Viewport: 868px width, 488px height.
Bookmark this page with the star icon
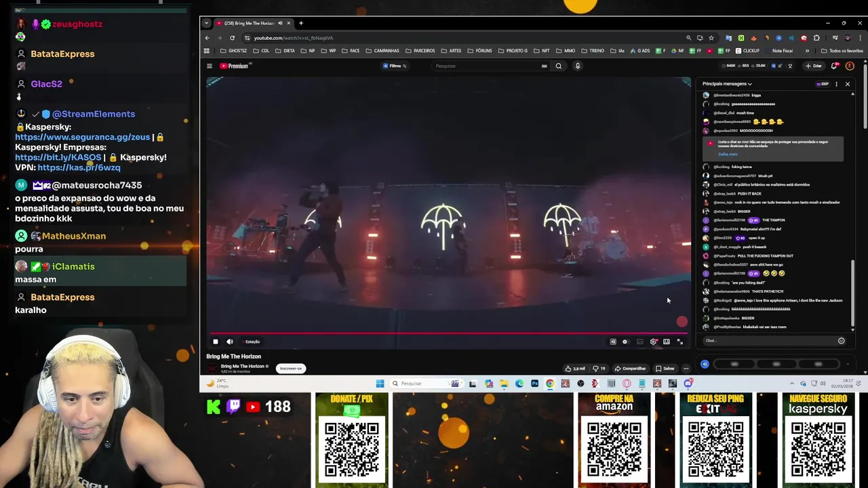coord(711,38)
